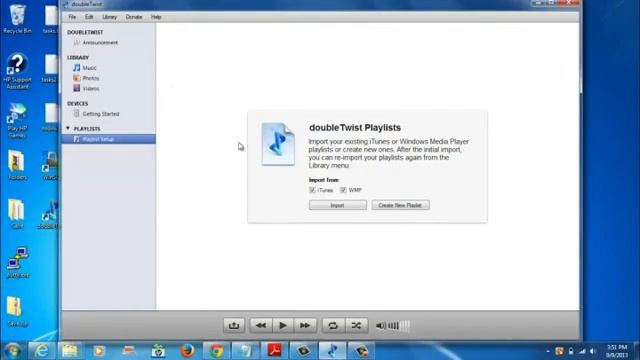Mute using the speaker icon
The height and width of the screenshot is (360, 640).
[x=380, y=326]
